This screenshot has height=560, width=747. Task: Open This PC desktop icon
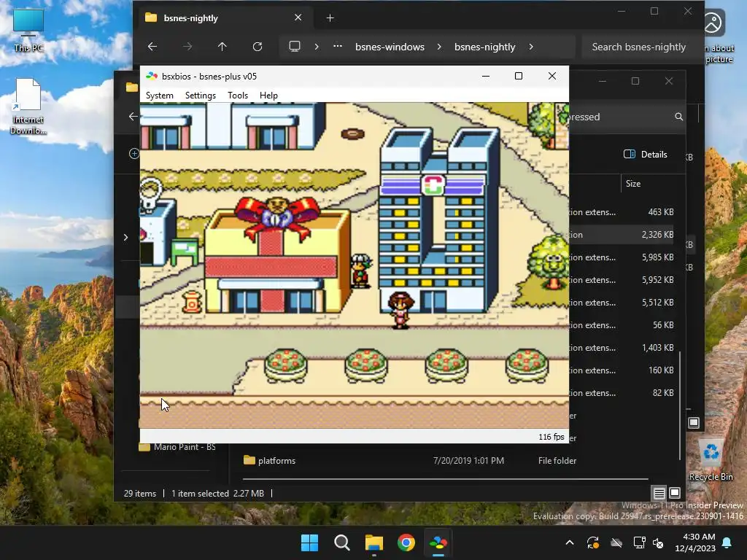28,30
